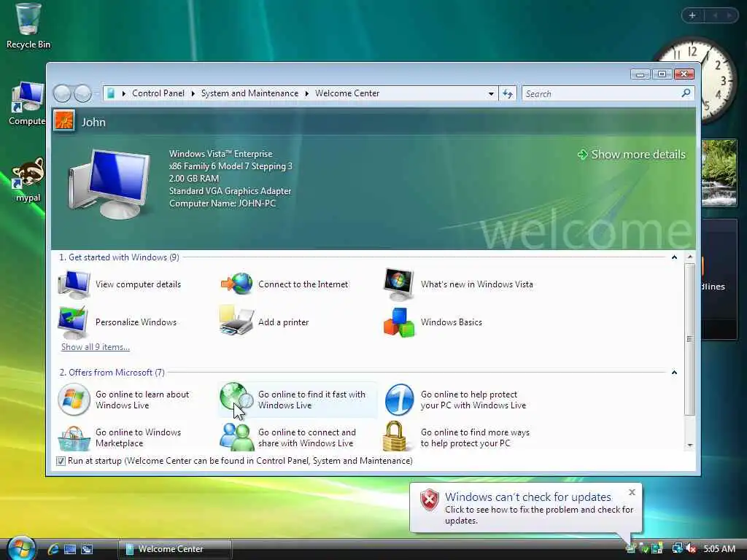The image size is (747, 560).
Task: Open the View computer details icon
Action: coord(74,284)
